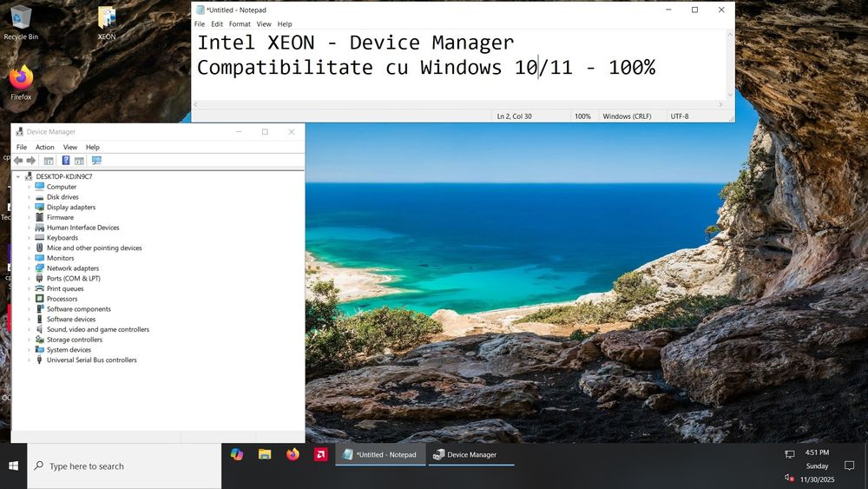The height and width of the screenshot is (489, 868).
Task: Open File Explorer from the taskbar
Action: tap(265, 454)
